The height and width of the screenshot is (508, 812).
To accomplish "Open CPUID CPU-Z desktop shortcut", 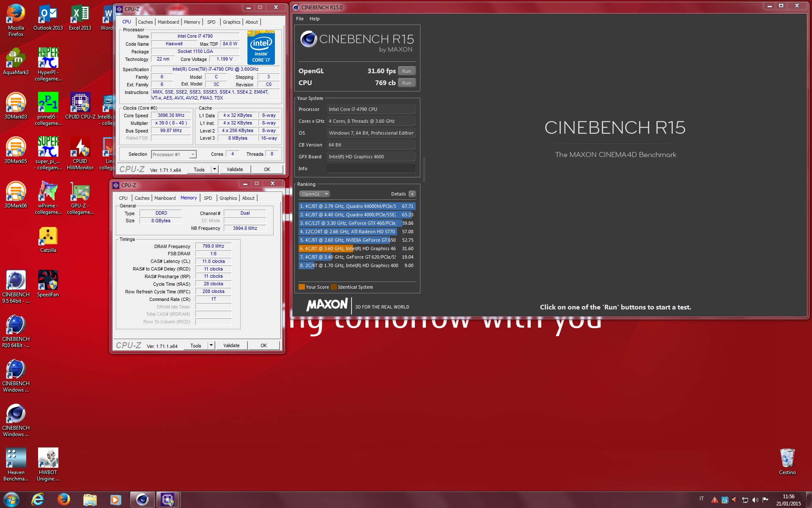I will pos(80,106).
